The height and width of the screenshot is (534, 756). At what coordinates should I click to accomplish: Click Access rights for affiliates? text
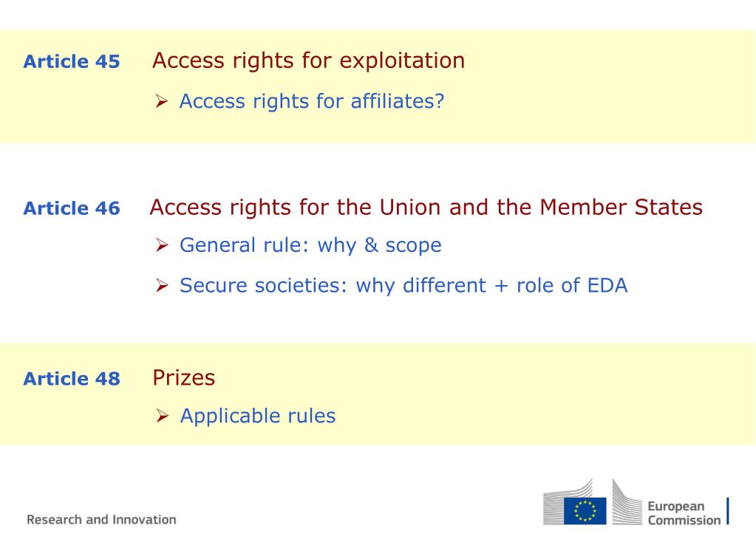(x=312, y=102)
